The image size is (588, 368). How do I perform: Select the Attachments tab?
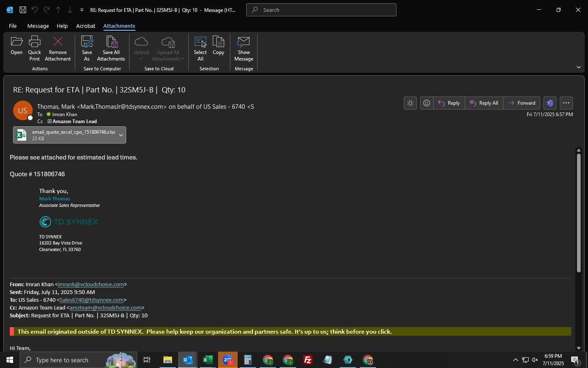point(119,26)
